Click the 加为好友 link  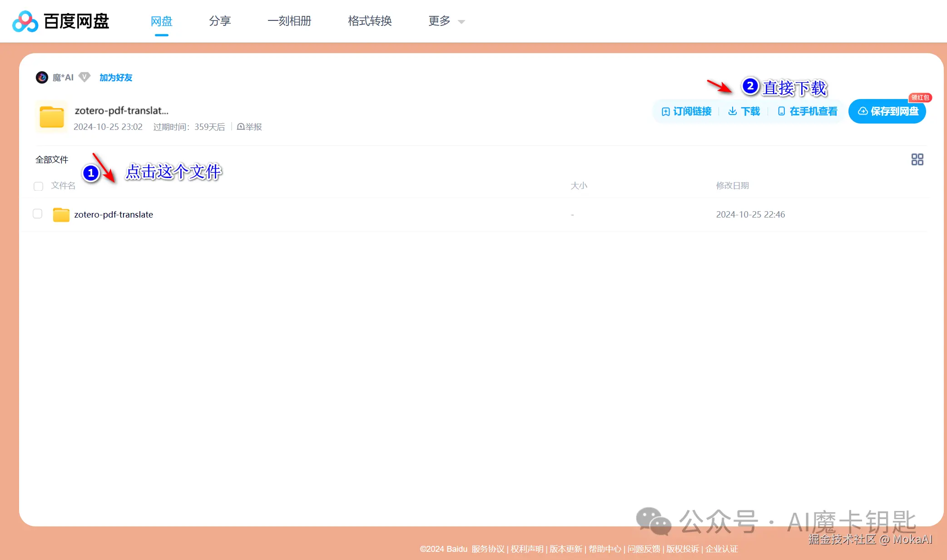point(115,77)
